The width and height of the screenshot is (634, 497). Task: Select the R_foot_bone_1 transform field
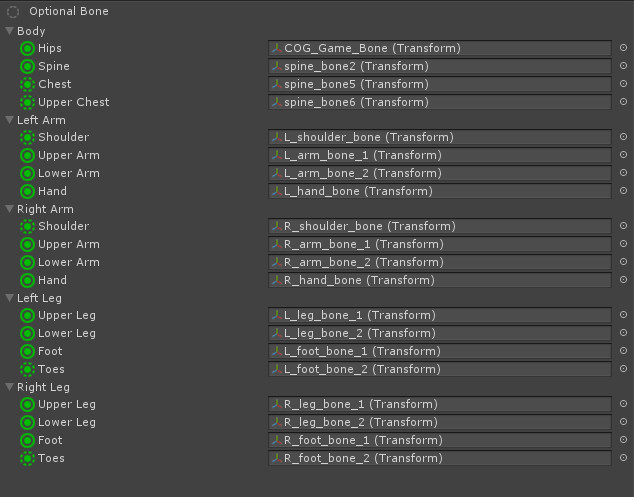[440, 440]
